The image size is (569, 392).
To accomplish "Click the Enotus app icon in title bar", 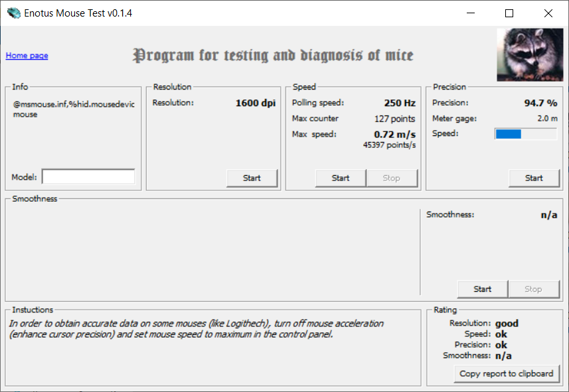I will point(14,13).
